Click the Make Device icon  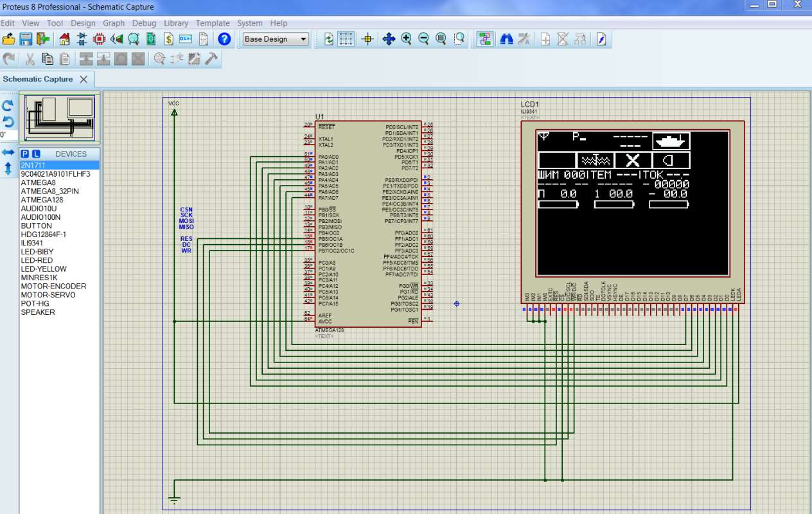click(177, 59)
